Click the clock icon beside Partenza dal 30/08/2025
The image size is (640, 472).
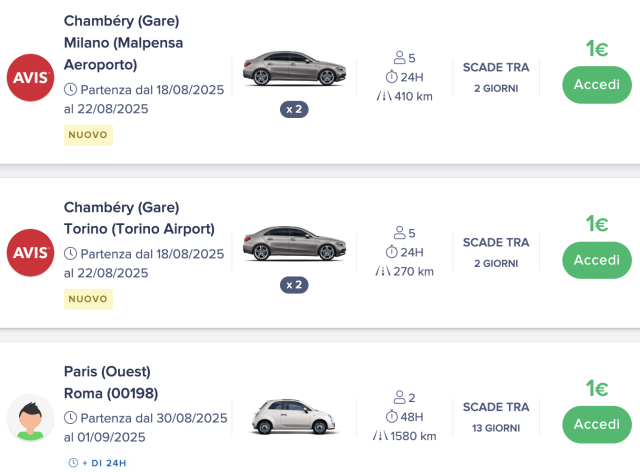(71, 418)
